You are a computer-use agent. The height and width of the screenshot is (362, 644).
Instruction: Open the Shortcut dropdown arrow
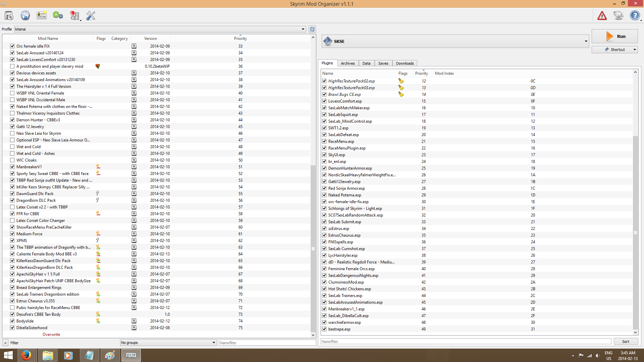pos(635,50)
